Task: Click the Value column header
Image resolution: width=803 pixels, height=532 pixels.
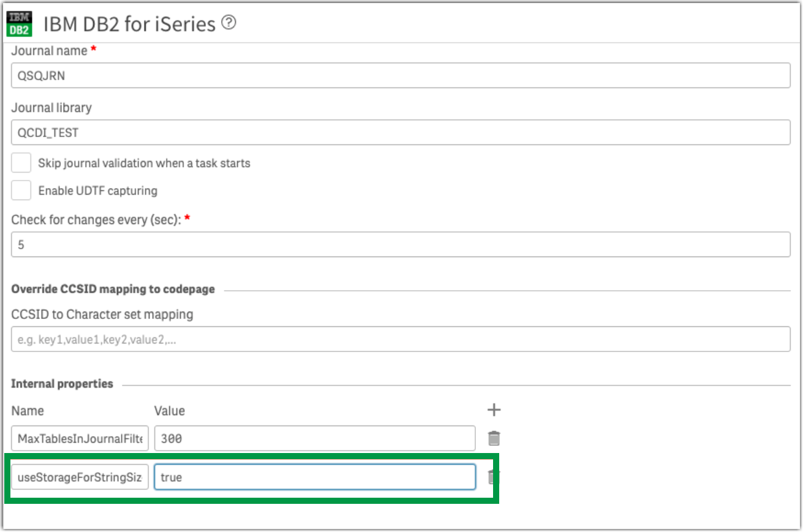Action: tap(169, 410)
